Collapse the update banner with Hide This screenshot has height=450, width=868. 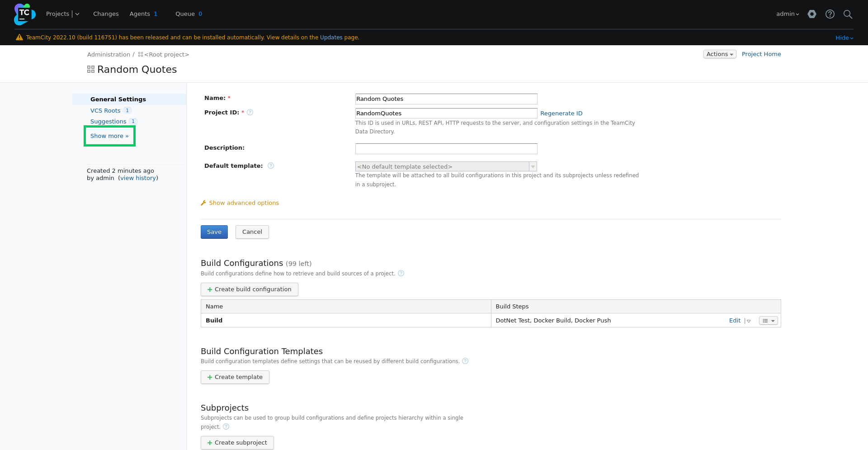[844, 38]
